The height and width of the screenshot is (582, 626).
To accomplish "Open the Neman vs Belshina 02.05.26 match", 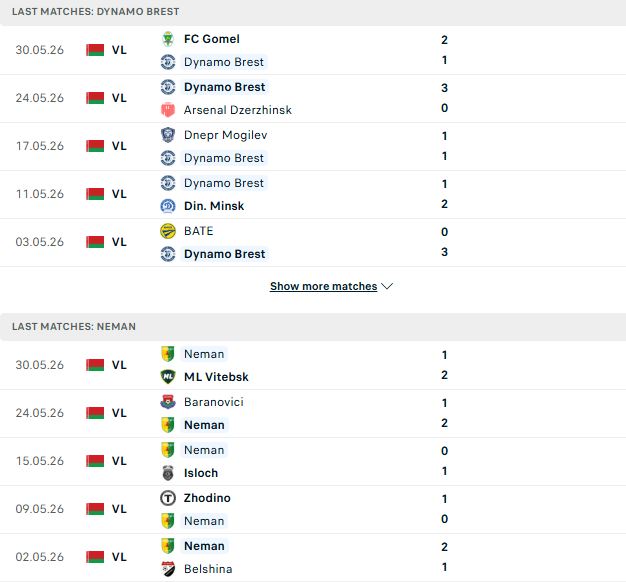I will [x=313, y=557].
